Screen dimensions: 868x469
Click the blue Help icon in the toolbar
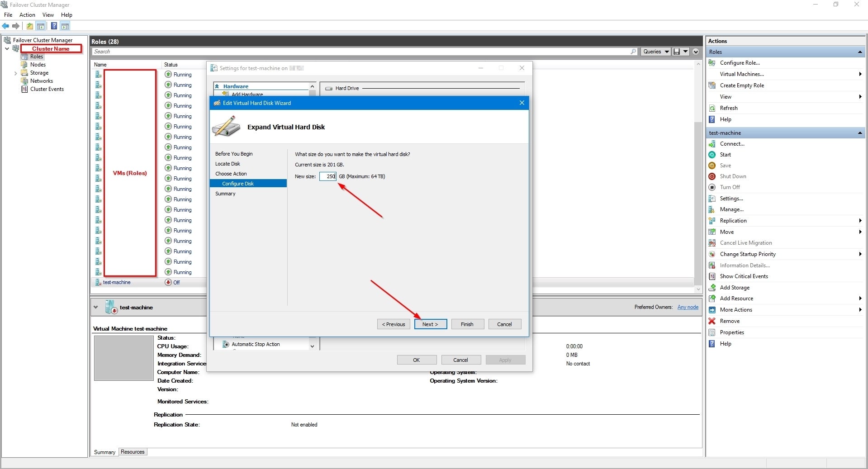[54, 26]
